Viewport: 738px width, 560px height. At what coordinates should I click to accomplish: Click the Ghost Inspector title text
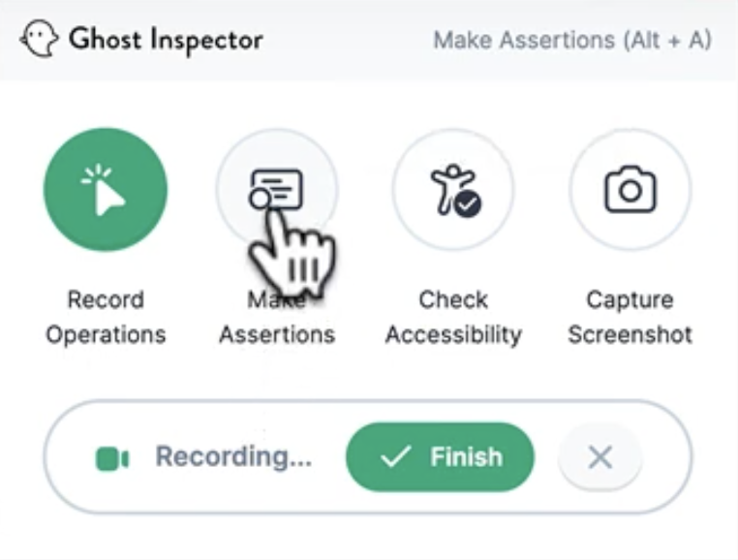pyautogui.click(x=166, y=40)
